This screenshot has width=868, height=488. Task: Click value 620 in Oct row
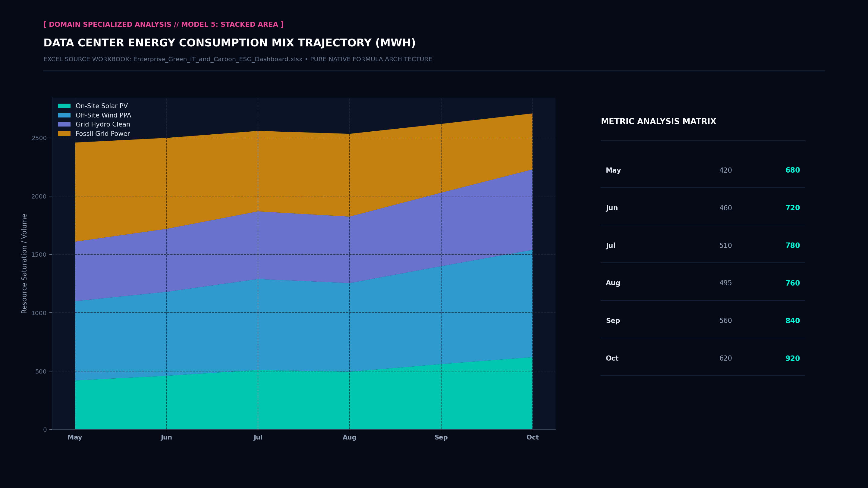tap(725, 359)
